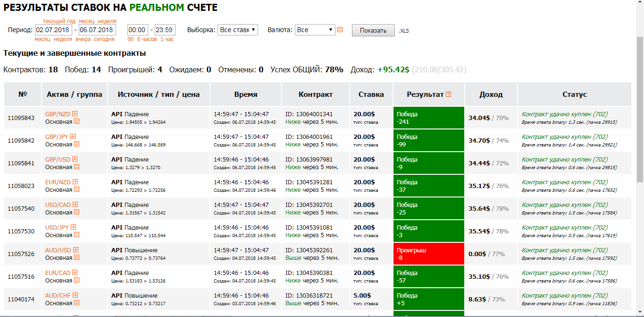Expand the plus icon next to GBP/NZD
Viewport: 644px width, 317px height.
click(x=75, y=114)
